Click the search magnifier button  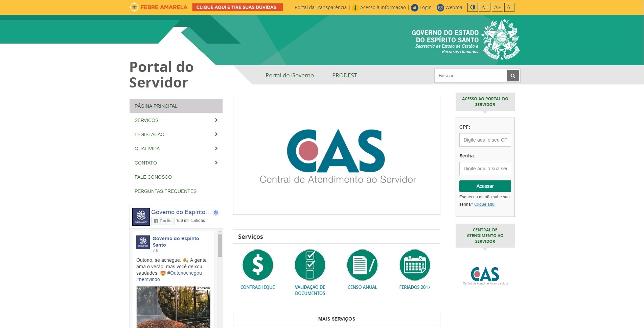513,76
